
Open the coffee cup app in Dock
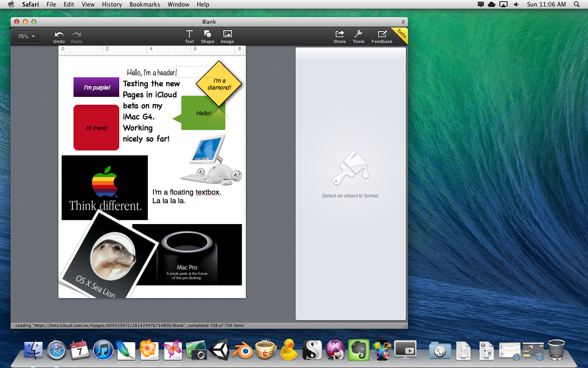coord(265,350)
